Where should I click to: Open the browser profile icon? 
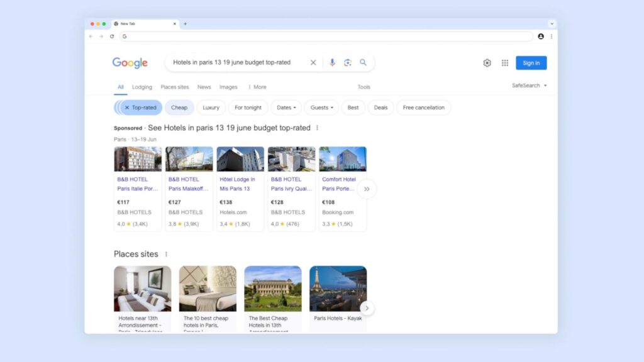point(541,36)
